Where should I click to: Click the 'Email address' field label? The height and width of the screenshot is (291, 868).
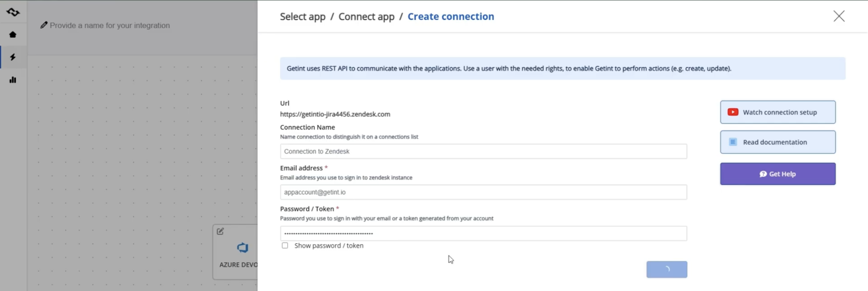(x=301, y=168)
